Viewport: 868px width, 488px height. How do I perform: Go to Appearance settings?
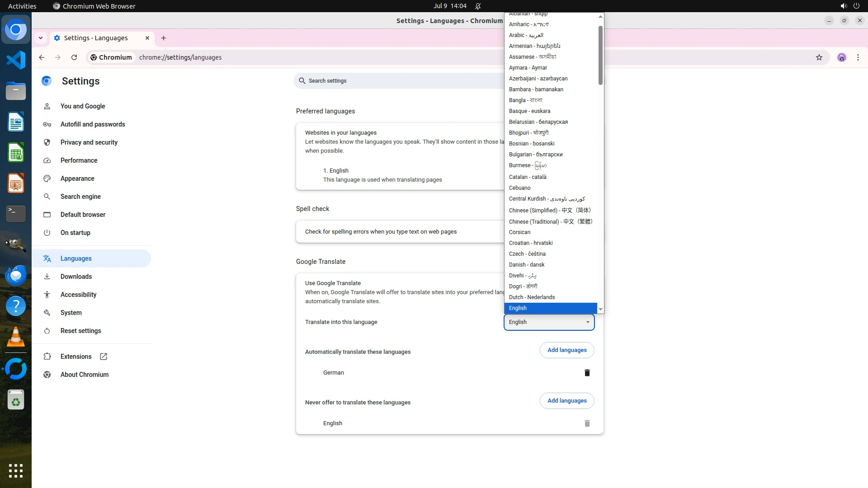click(77, 178)
